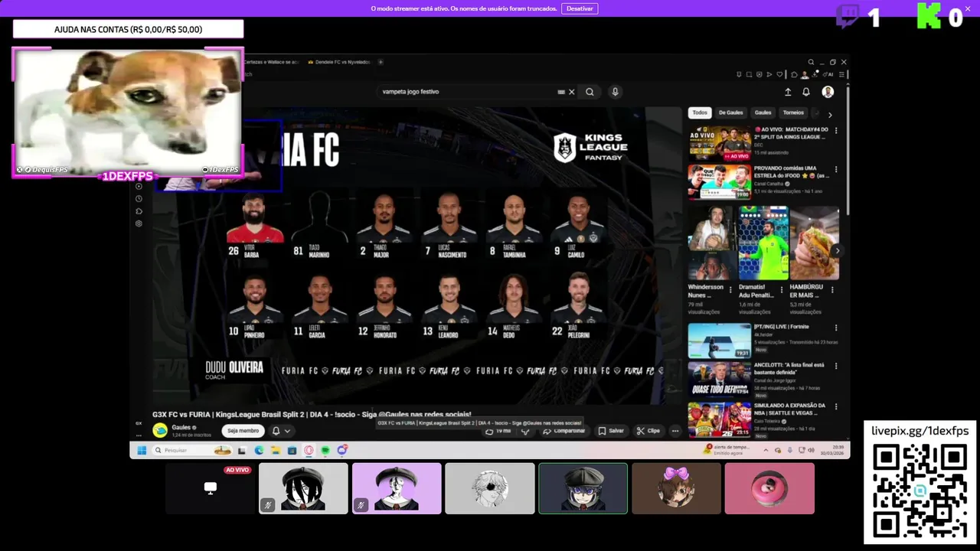Open the on-screen keyboard icon in the search box

click(561, 92)
